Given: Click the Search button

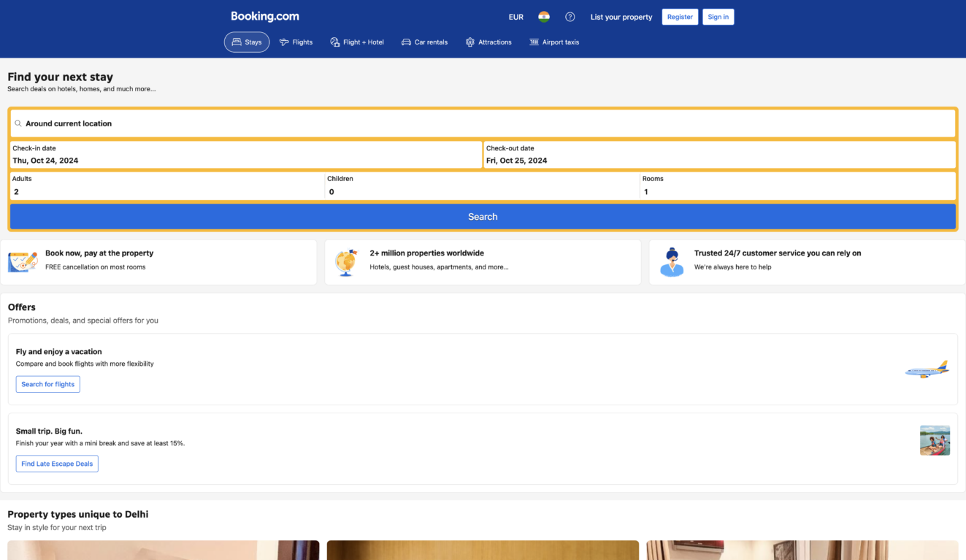Looking at the screenshot, I should click(x=483, y=216).
